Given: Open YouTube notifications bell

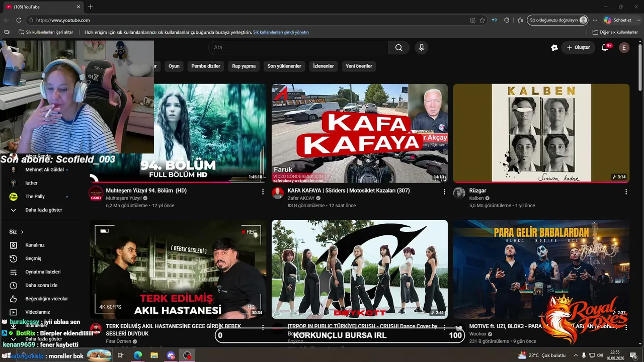Looking at the screenshot, I should 605,48.
